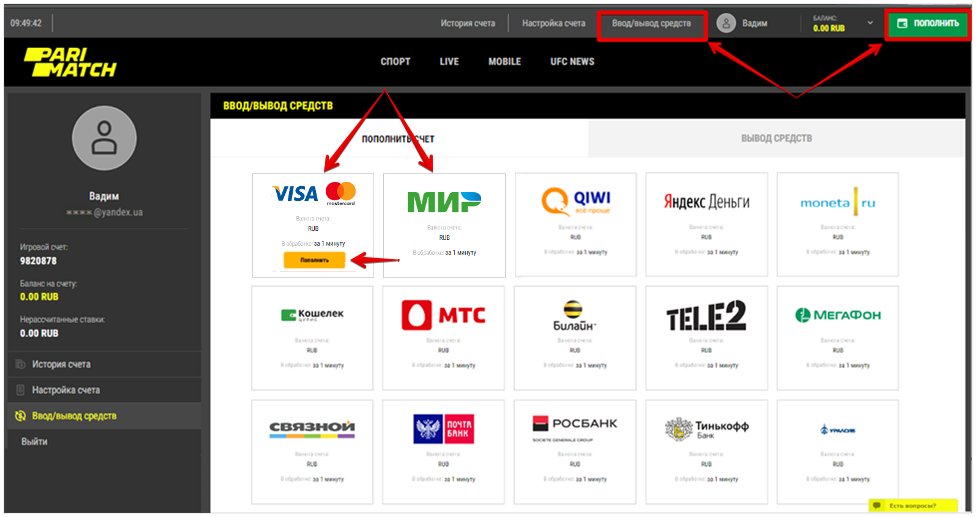Open the UFC NEWS menu item
This screenshot has width=978, height=517.
pos(572,62)
